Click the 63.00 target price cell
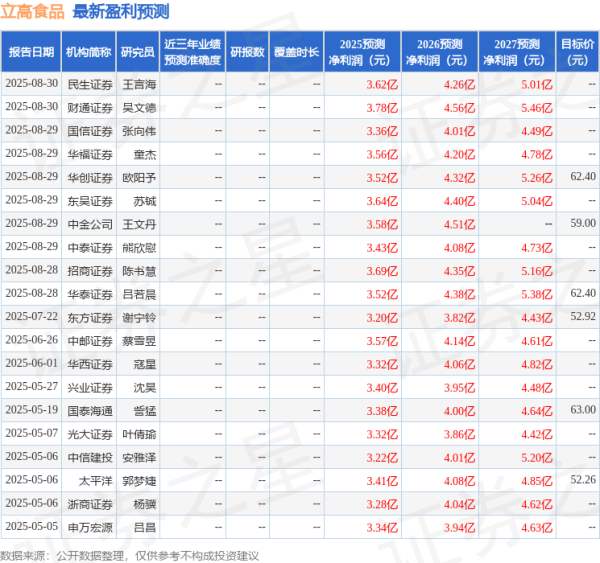The width and height of the screenshot is (600, 563). [581, 409]
